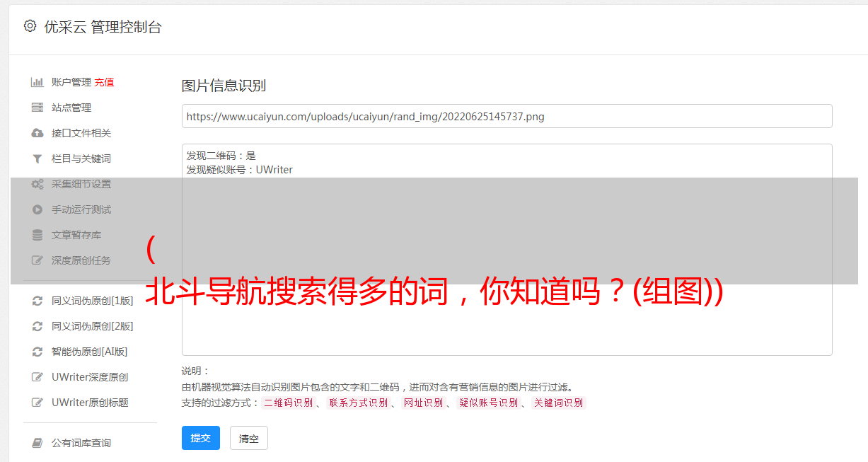Click the result line 发现疑似账号：UWriter
The height and width of the screenshot is (462, 868).
240,170
